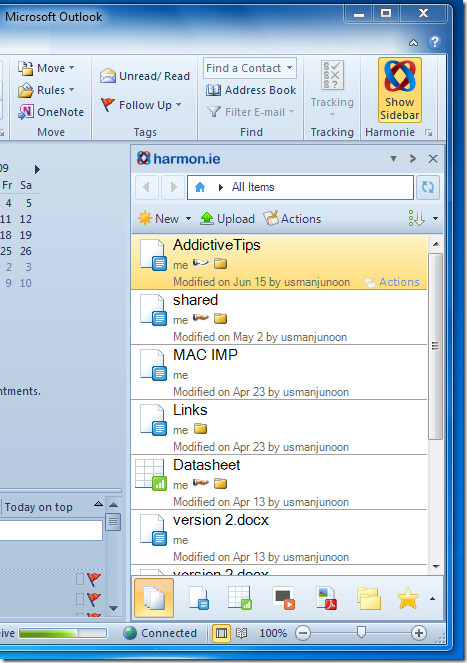Click Today on top sort arrow in task list
Screen dimensions: 467x663
[98, 504]
